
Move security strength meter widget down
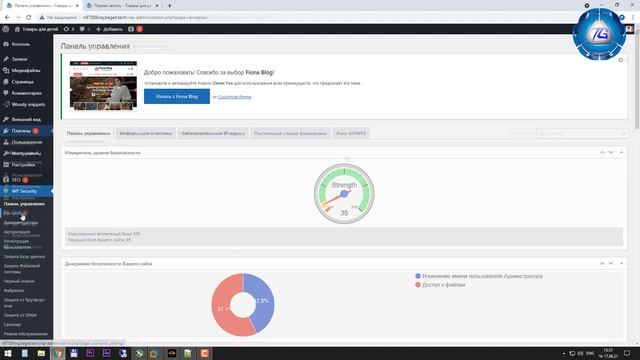611,152
